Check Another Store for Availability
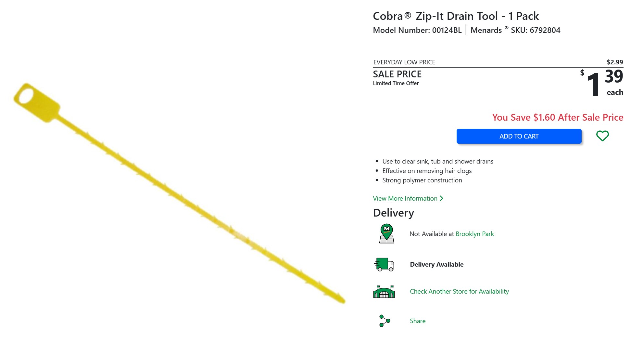 pyautogui.click(x=459, y=291)
